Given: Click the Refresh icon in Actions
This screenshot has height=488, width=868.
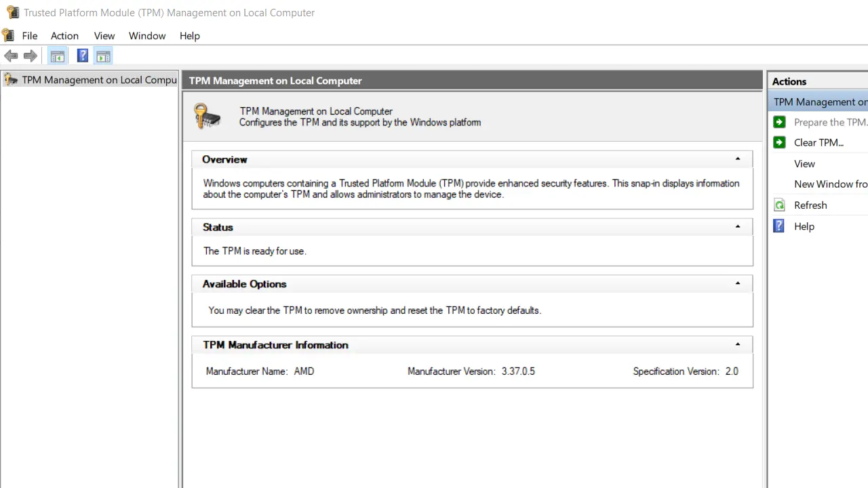Looking at the screenshot, I should coord(780,205).
